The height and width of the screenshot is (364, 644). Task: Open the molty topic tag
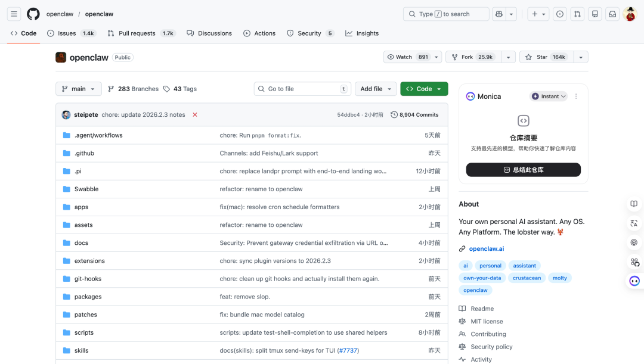point(559,278)
